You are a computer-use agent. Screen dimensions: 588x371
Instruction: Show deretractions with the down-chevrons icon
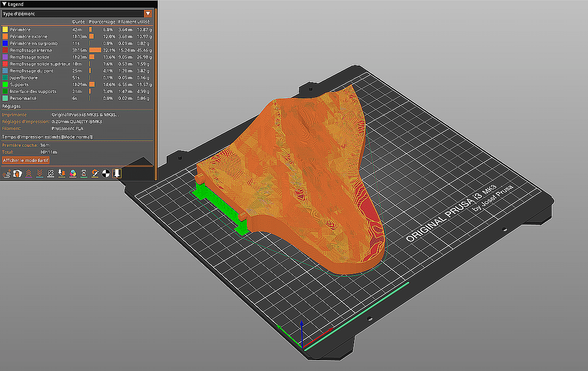39,173
